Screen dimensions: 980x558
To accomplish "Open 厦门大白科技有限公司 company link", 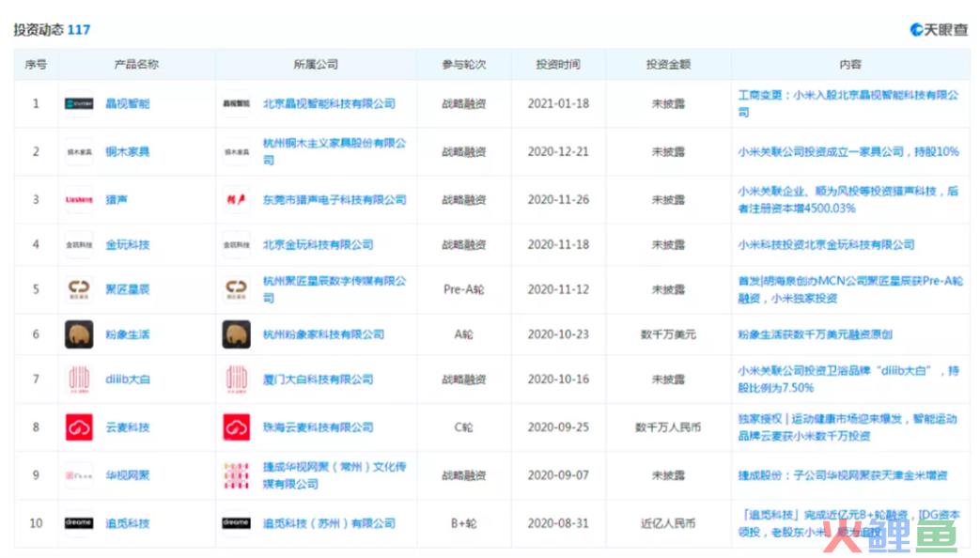I will pos(319,380).
